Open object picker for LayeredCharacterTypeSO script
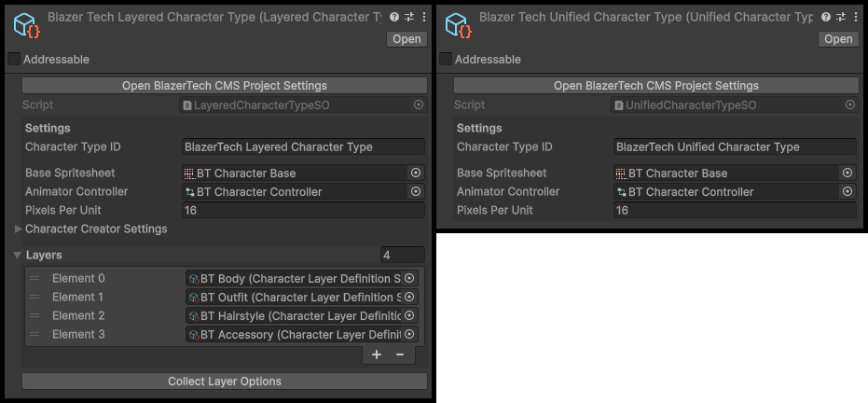Screen dimensions: 868x403 click(x=419, y=104)
